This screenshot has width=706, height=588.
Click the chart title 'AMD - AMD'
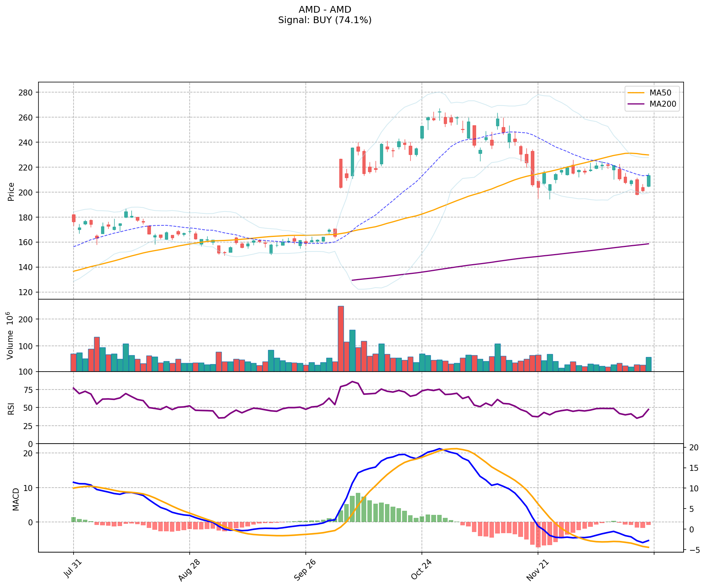324,10
